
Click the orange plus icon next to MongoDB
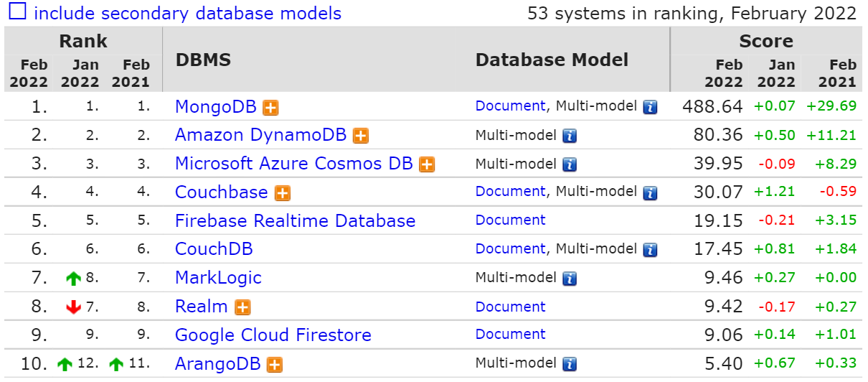pyautogui.click(x=270, y=108)
